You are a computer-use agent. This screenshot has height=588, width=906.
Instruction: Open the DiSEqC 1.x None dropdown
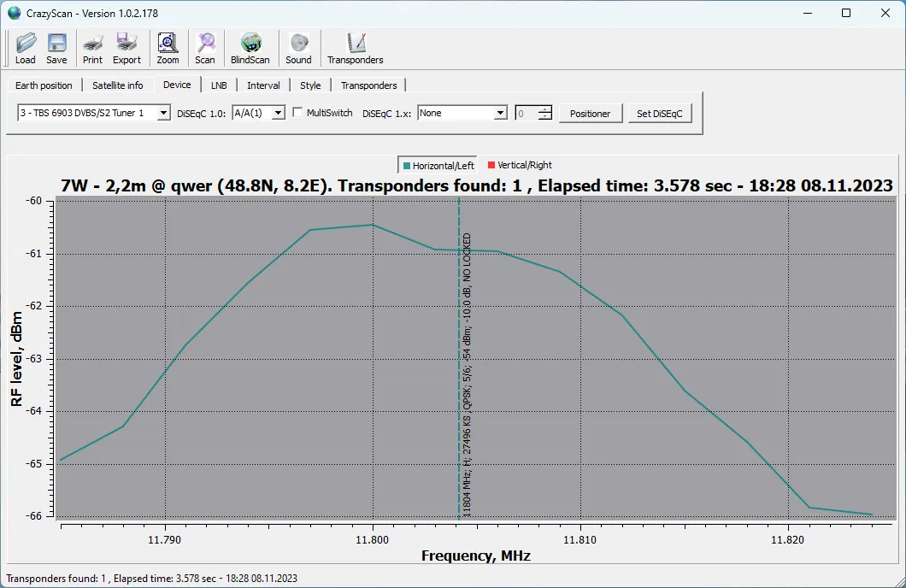tap(500, 113)
